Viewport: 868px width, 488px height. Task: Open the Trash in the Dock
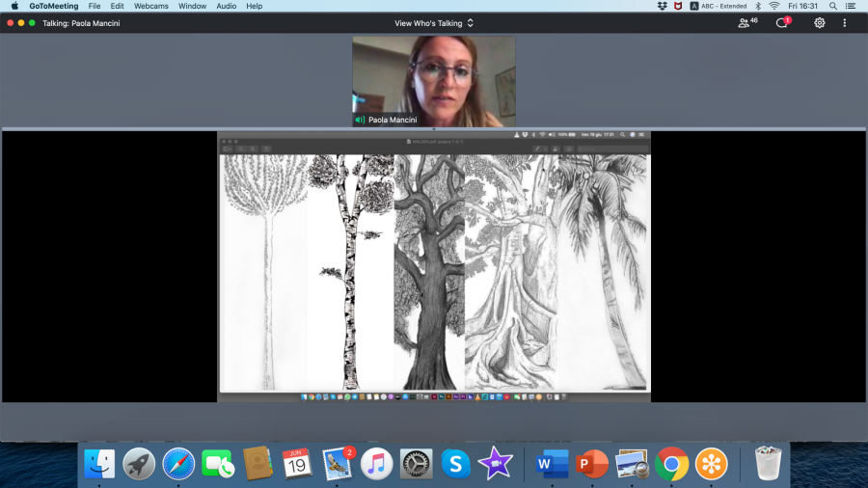click(769, 464)
